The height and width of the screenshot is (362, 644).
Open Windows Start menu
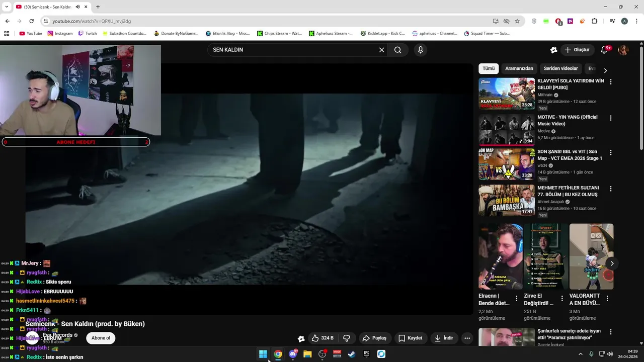[x=263, y=354]
